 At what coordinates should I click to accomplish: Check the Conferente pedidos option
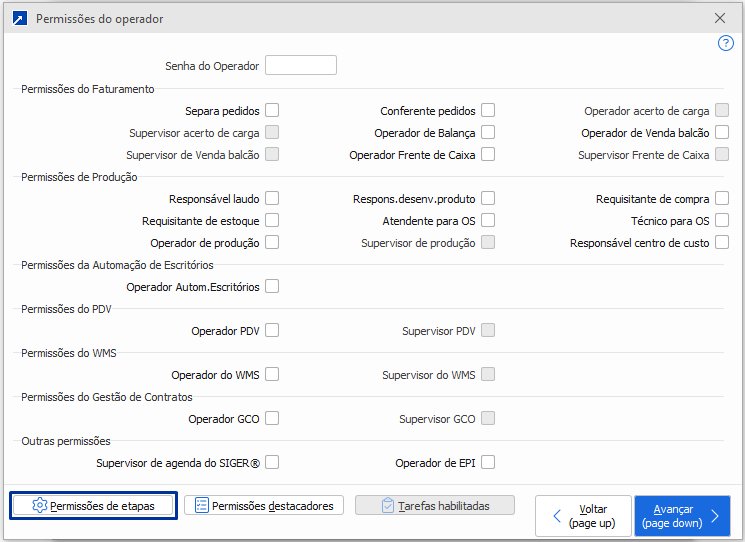[x=488, y=111]
